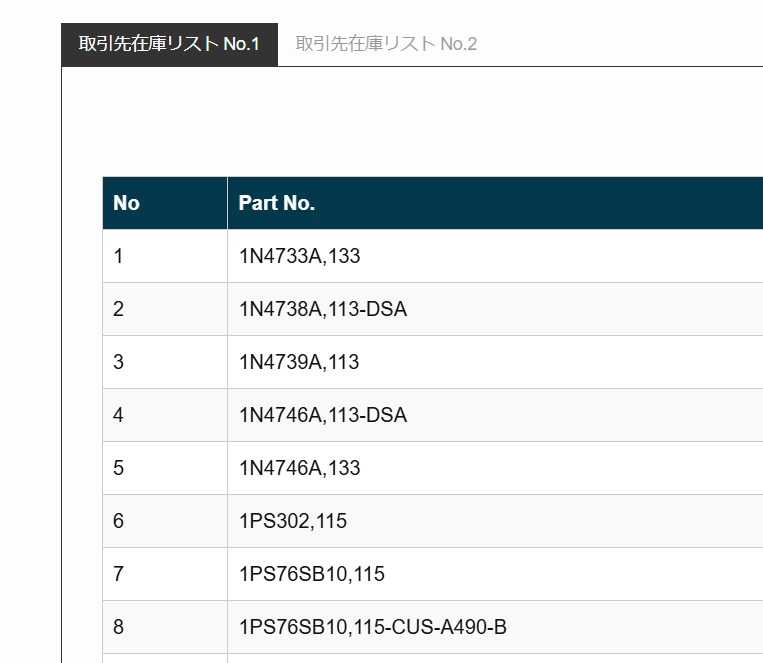Screen dimensions: 763x663
Task: Click the "Part No." column header
Action: (277, 203)
